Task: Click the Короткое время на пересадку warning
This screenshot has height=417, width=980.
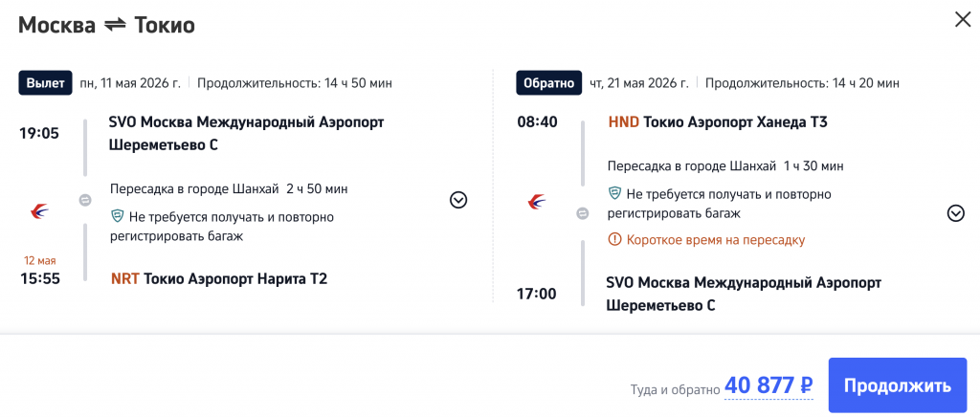Action: pos(714,239)
